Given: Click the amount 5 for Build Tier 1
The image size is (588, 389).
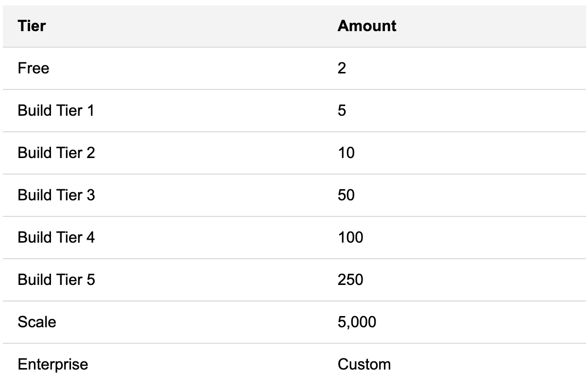Looking at the screenshot, I should (342, 110).
